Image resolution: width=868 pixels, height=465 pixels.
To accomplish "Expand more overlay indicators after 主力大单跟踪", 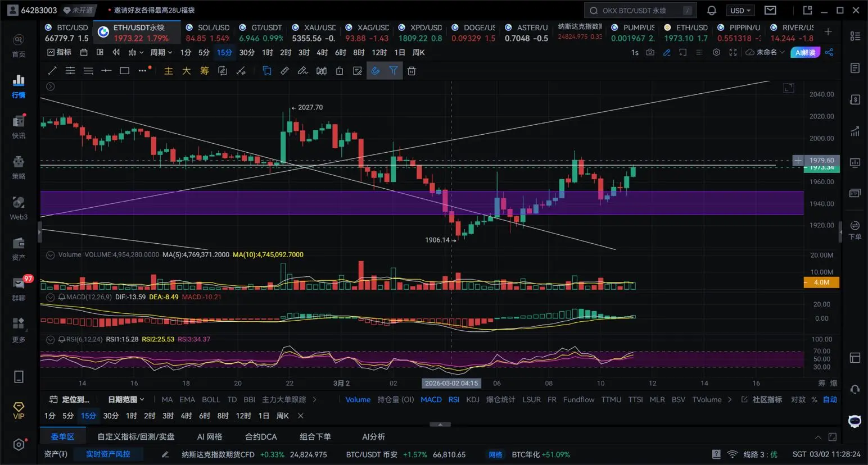I will click(314, 399).
